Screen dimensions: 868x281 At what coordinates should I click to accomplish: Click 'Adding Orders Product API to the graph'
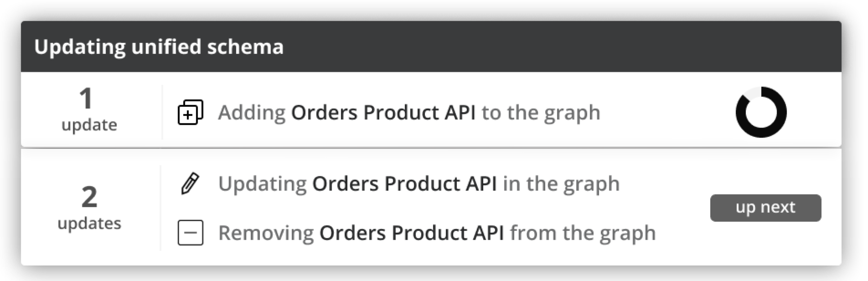point(409,112)
